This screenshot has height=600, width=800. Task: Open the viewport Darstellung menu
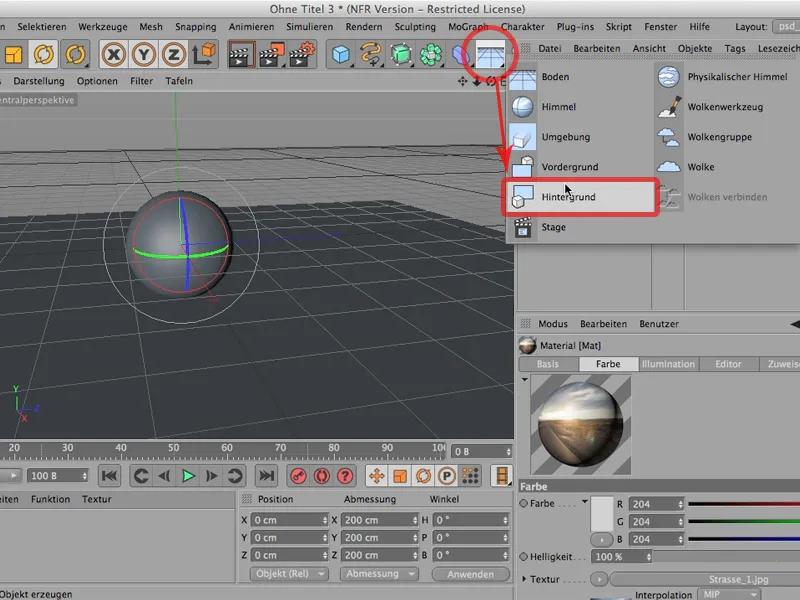[39, 81]
